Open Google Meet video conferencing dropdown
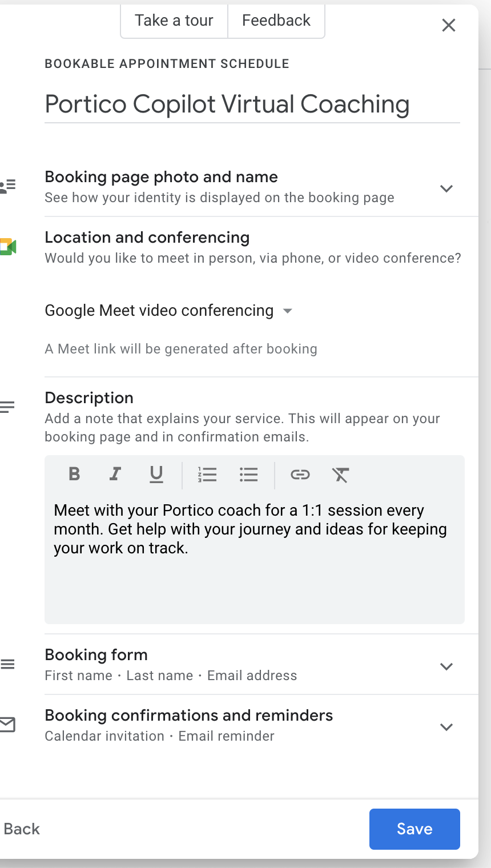This screenshot has width=491, height=868. tap(168, 311)
